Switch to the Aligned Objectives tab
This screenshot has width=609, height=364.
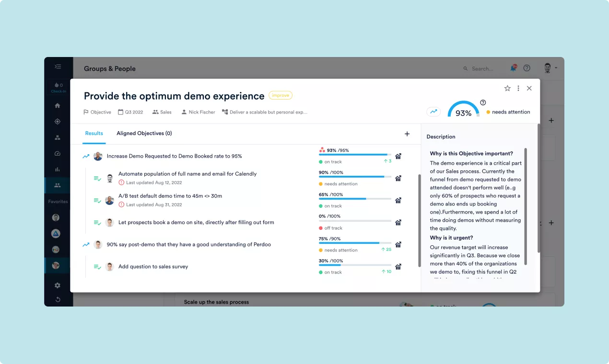point(144,134)
